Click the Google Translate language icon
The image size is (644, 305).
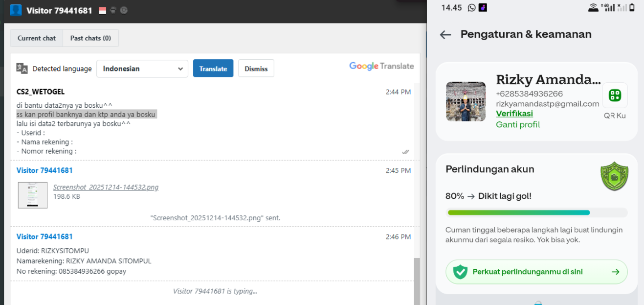click(x=22, y=69)
